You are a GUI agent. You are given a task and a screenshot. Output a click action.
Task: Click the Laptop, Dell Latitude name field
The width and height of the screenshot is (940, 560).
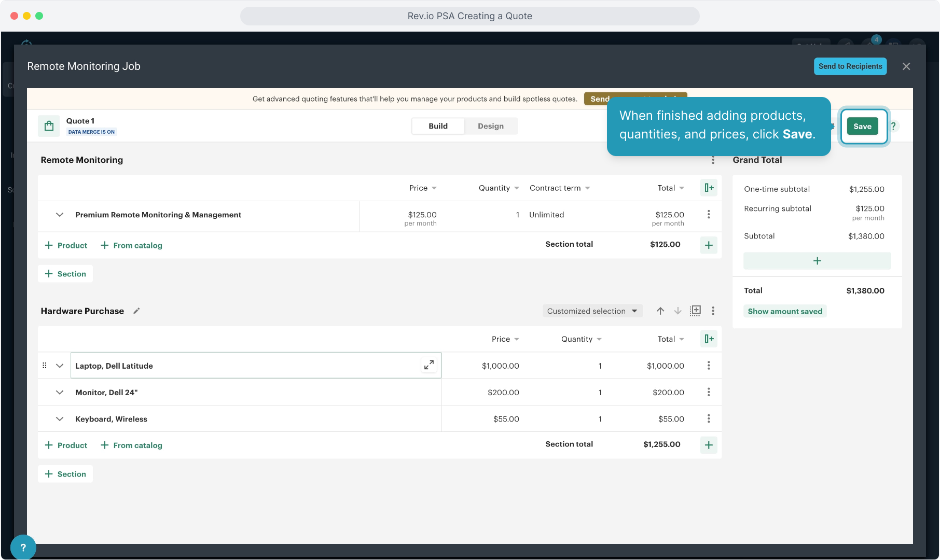click(x=244, y=366)
